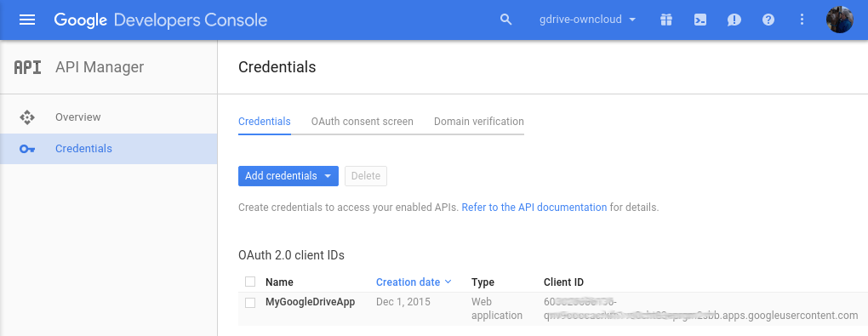Screen dimensions: 868x336
Task: Click the Client ID column header
Action: click(x=563, y=282)
